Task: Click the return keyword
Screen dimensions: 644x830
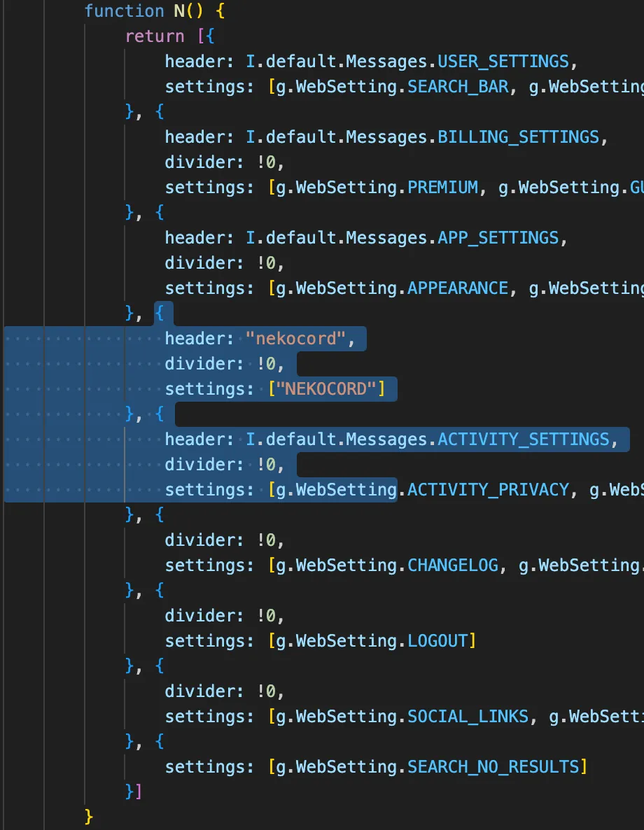Action: pyautogui.click(x=155, y=36)
